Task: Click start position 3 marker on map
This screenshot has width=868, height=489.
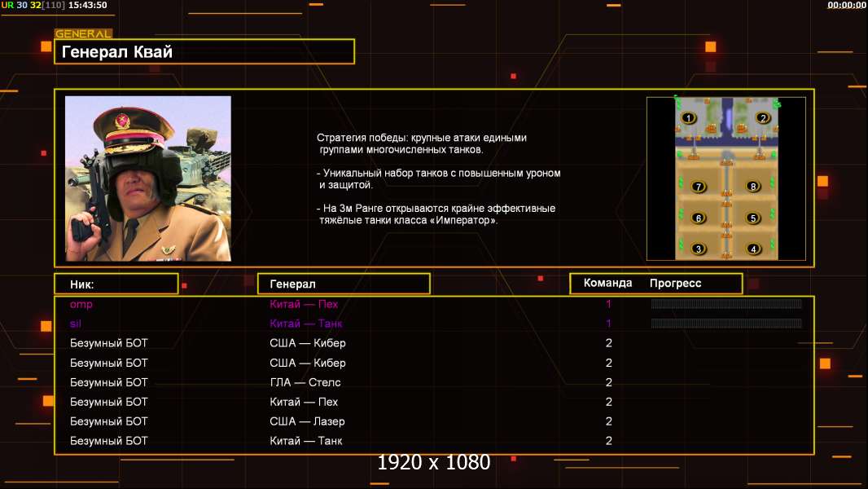Action: (698, 249)
